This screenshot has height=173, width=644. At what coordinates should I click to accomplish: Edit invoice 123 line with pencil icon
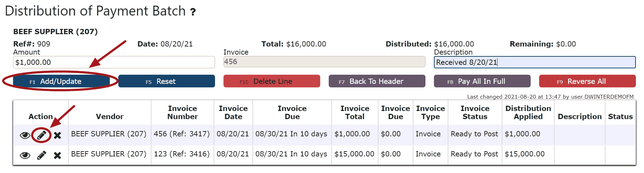42,155
